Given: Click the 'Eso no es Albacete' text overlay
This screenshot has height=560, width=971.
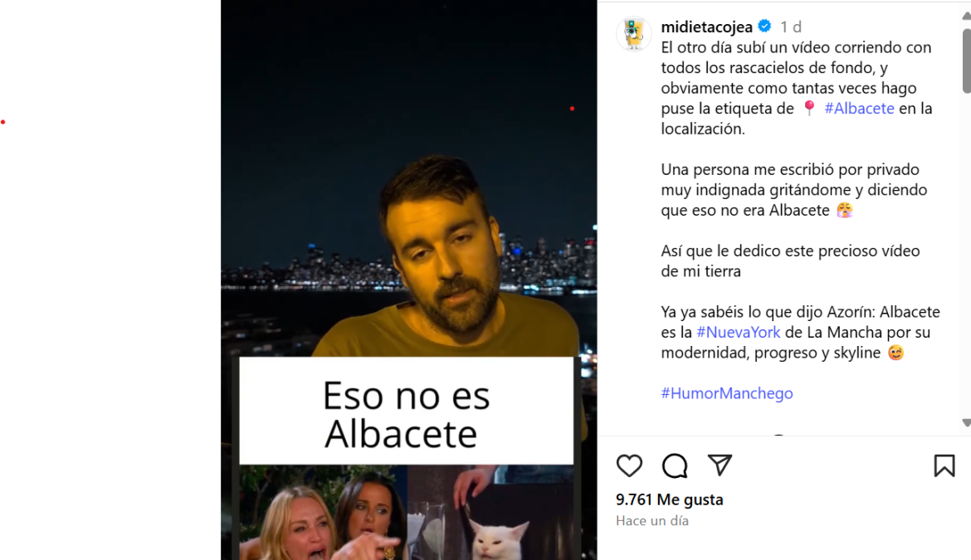Looking at the screenshot, I should pos(406,413).
